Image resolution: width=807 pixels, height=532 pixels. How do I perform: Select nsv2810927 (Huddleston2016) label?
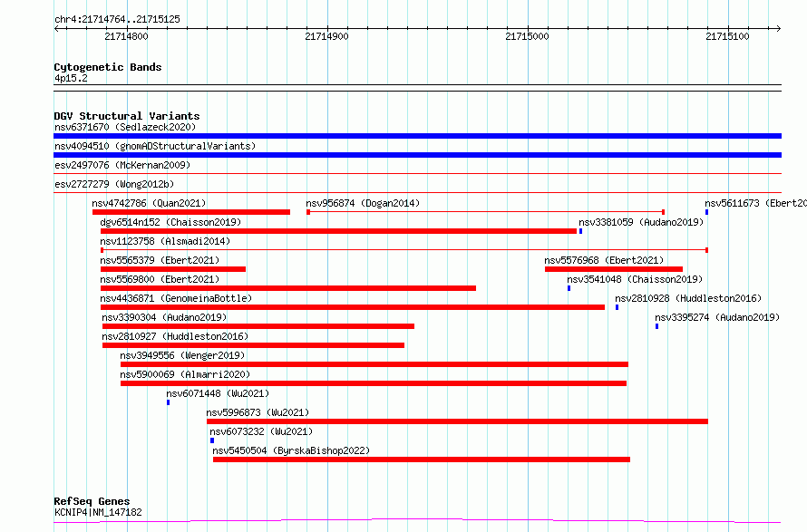[x=175, y=336]
